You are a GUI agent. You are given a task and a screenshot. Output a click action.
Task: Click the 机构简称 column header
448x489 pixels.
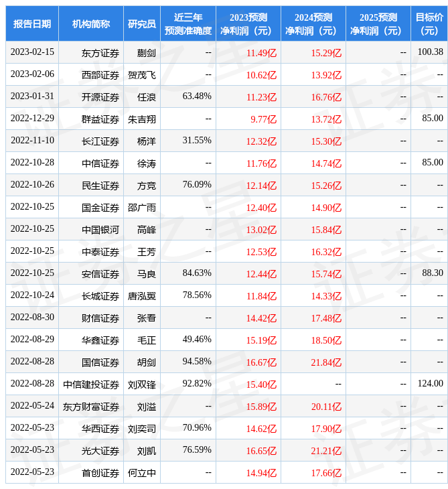point(91,23)
